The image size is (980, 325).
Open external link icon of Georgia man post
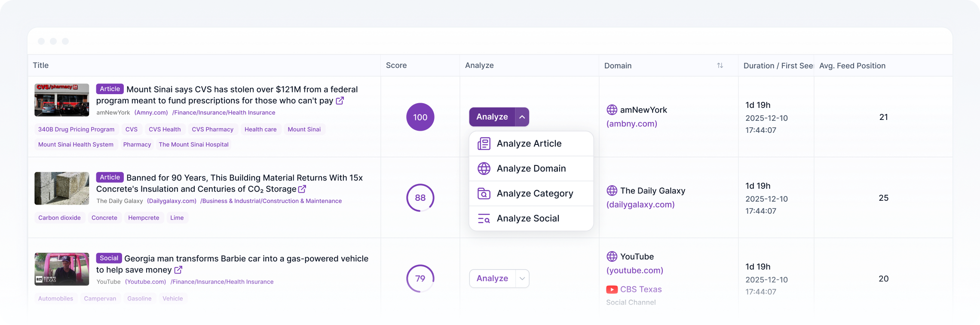click(x=178, y=270)
